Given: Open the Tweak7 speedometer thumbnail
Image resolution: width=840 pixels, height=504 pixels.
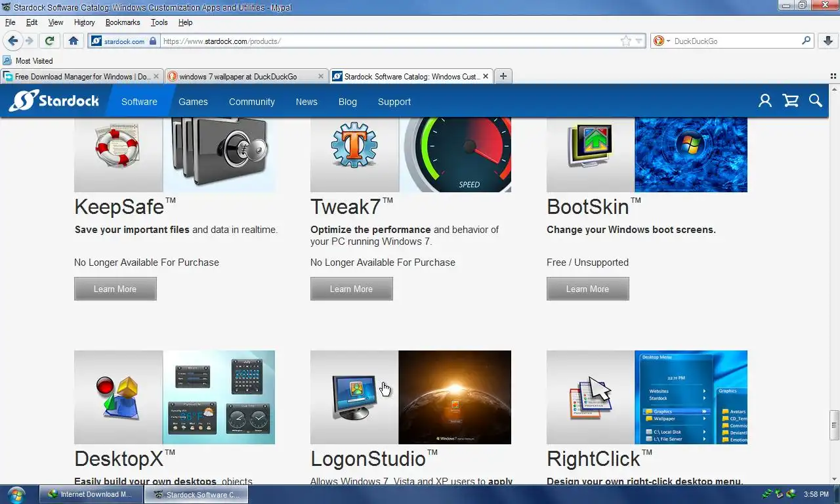Looking at the screenshot, I should click(x=455, y=154).
